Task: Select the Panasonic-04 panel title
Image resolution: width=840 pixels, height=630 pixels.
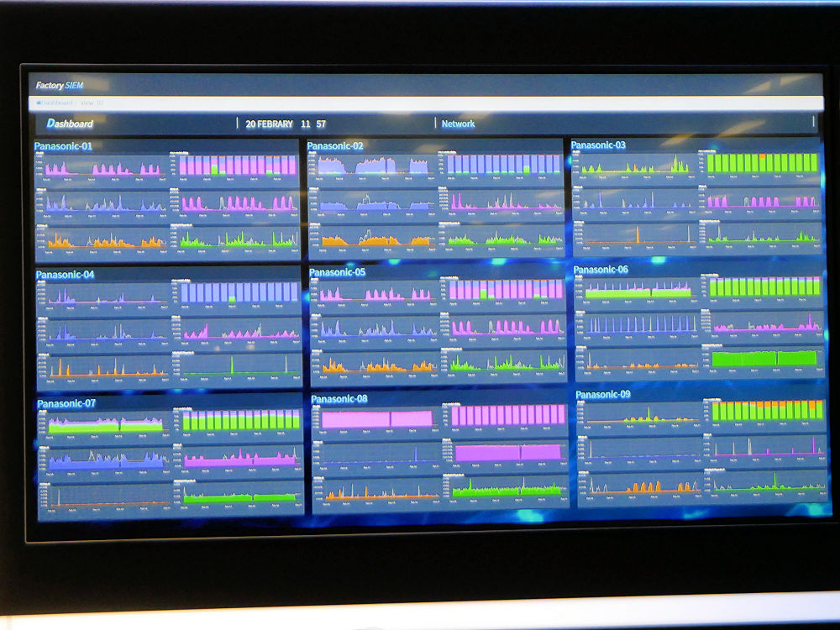Action: tap(65, 275)
